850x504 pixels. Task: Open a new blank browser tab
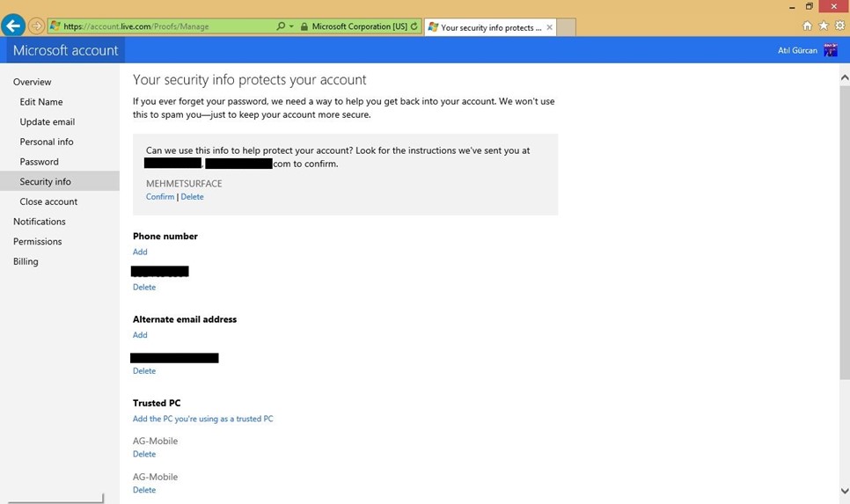(x=566, y=27)
